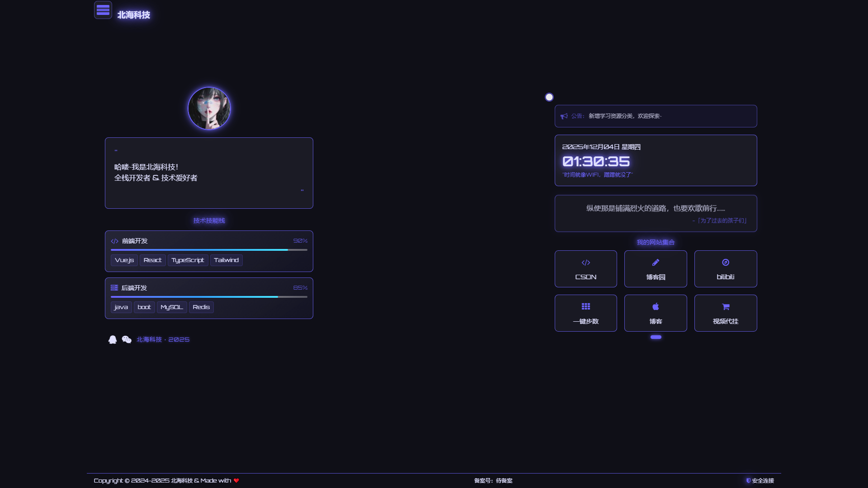Click the profile avatar image

pos(209,108)
